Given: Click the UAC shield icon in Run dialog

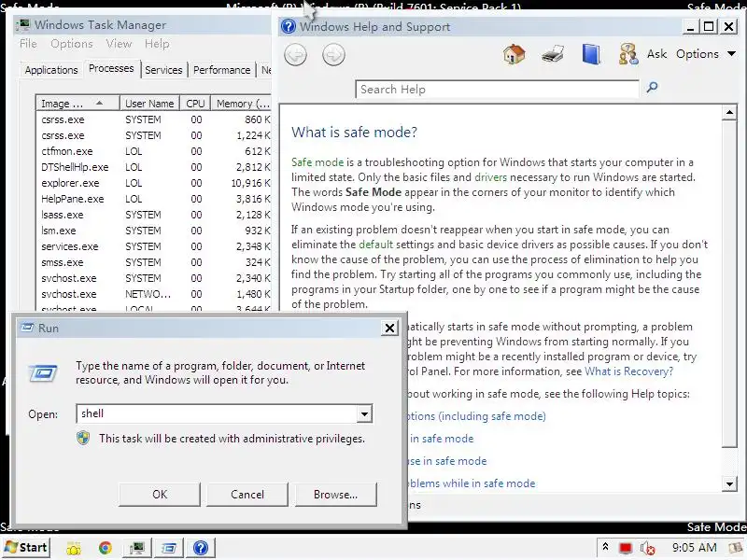Looking at the screenshot, I should [x=83, y=438].
